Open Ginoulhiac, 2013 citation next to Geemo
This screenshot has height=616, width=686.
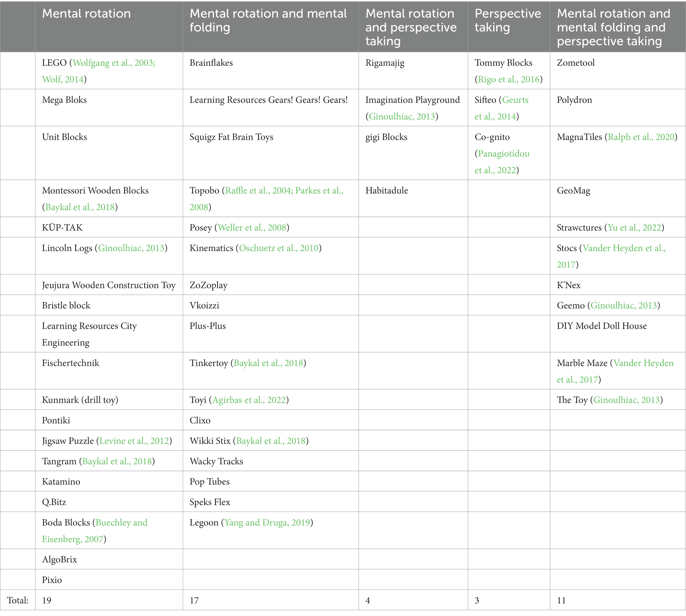[x=624, y=306]
